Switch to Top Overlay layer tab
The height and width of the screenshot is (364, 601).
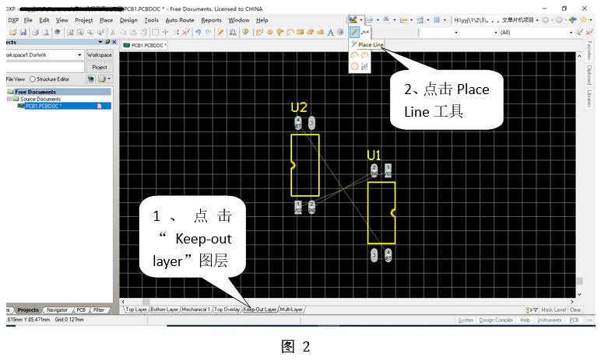(x=227, y=310)
